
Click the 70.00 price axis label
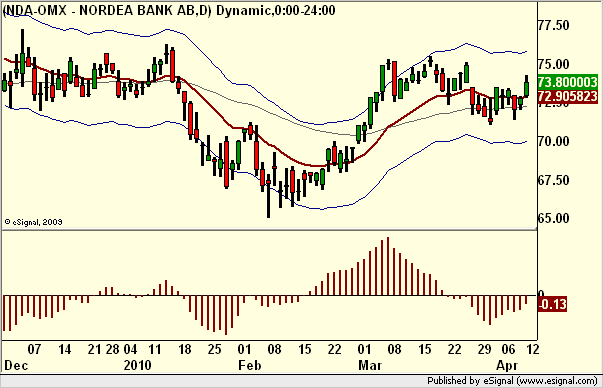coord(553,141)
